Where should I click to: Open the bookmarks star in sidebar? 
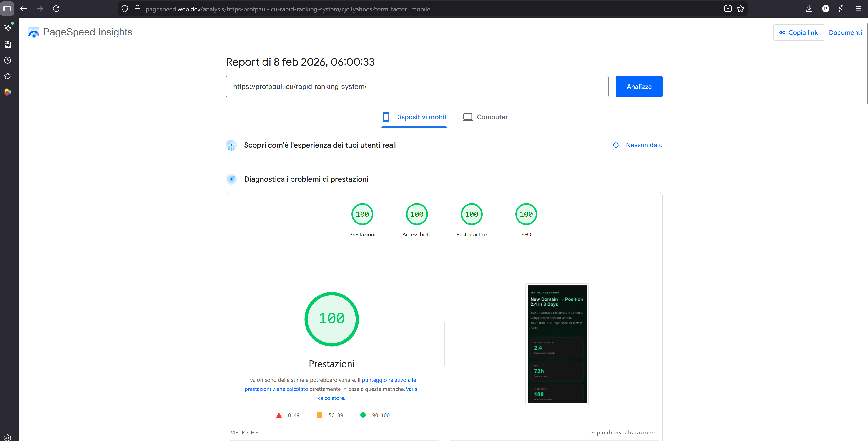click(8, 77)
